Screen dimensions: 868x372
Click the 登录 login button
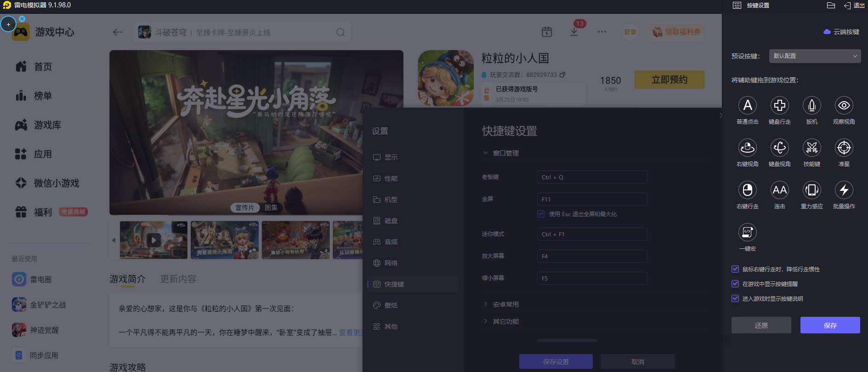point(630,32)
